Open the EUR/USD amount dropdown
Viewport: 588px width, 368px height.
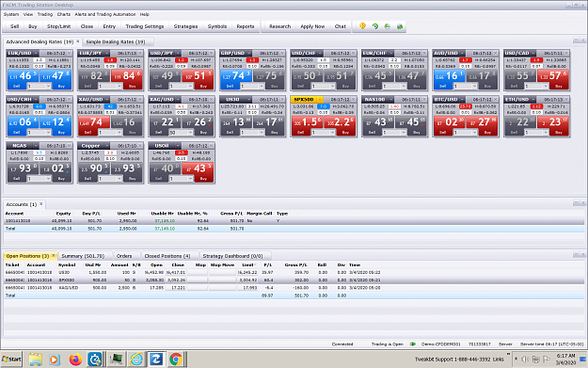point(48,87)
